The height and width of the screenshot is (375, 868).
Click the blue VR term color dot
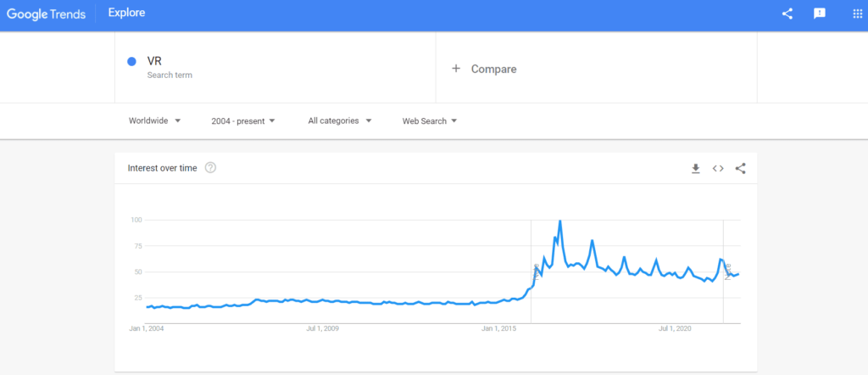[131, 61]
